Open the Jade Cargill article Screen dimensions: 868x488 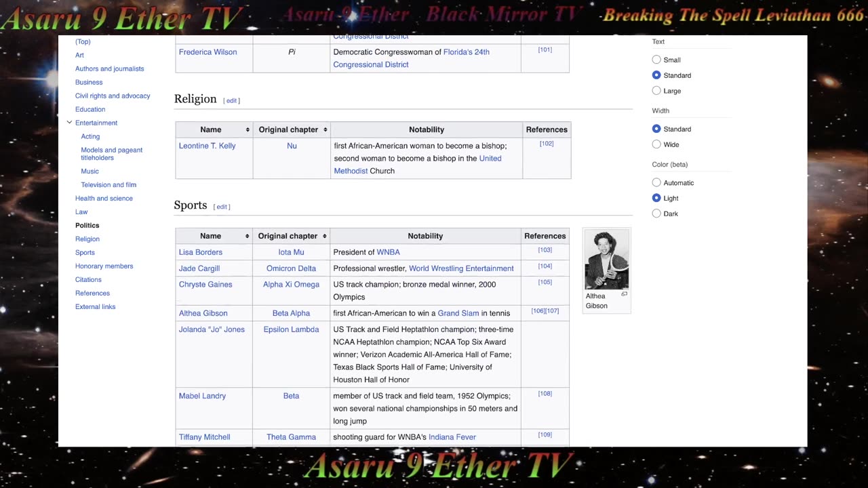coord(199,268)
